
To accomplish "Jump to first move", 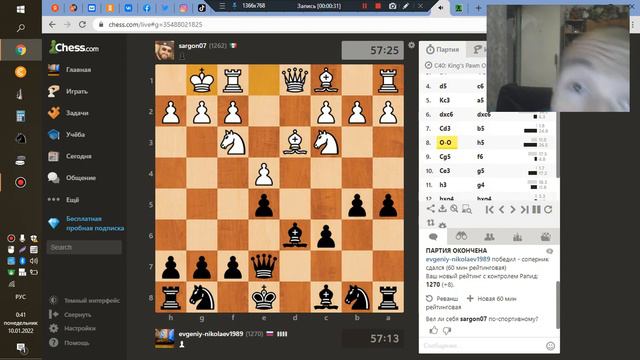I will (490, 209).
